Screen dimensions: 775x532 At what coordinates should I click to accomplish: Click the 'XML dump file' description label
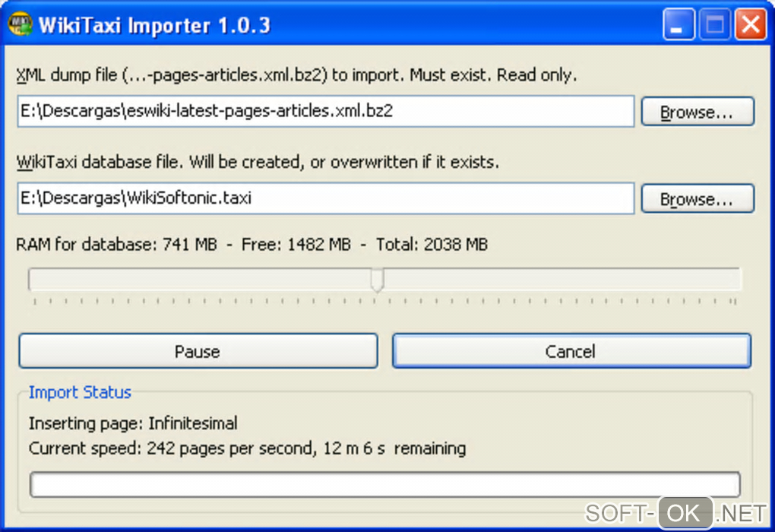coord(296,75)
